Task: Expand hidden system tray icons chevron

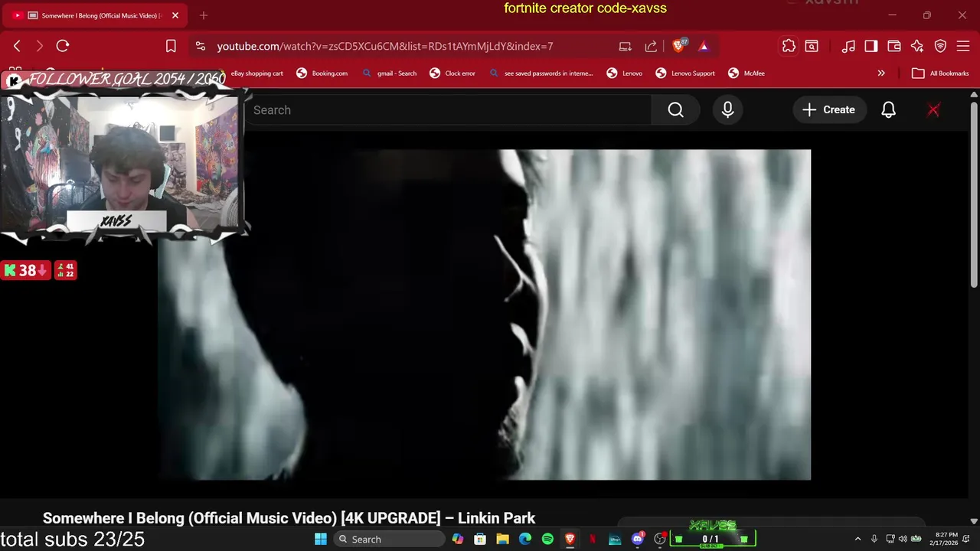Action: 857,540
